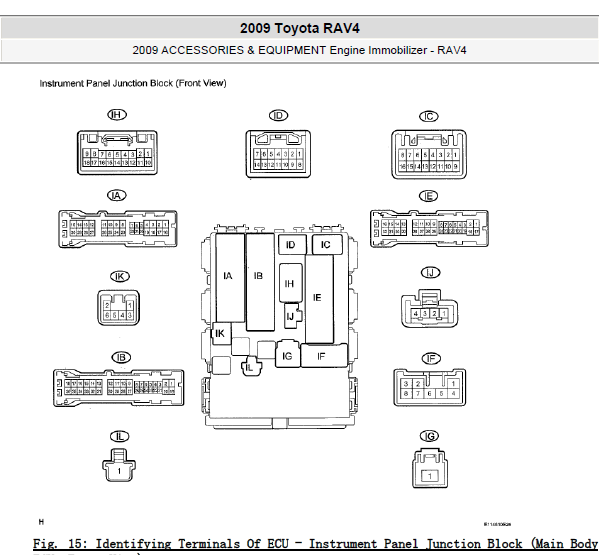Click the ID slot in the central junction block
Image resolution: width=599 pixels, height=555 pixels.
coord(292,245)
